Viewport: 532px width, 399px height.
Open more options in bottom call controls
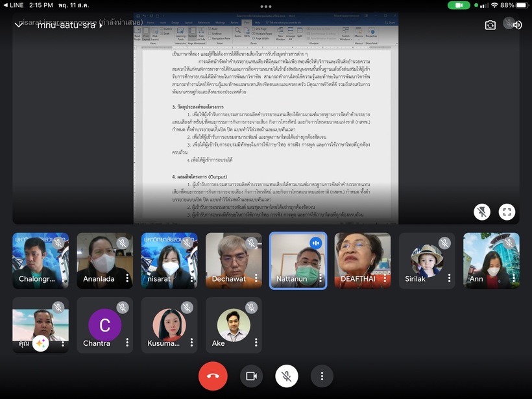pos(321,376)
